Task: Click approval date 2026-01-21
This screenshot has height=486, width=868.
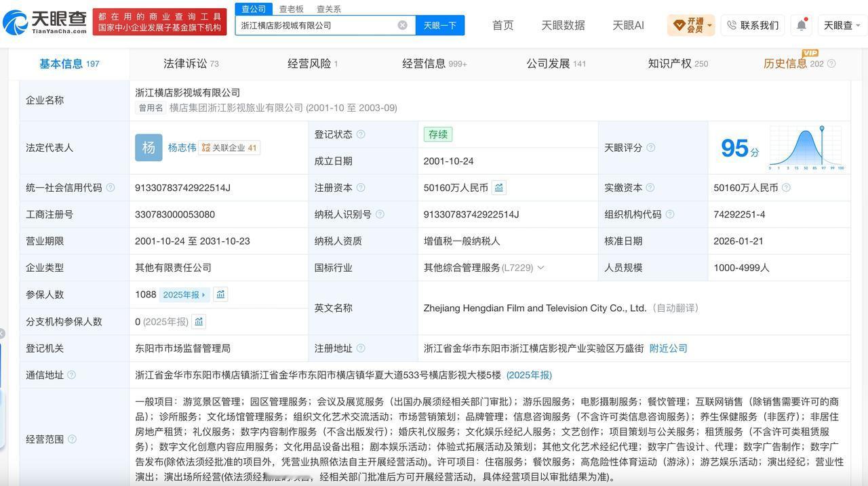Action: pos(738,241)
